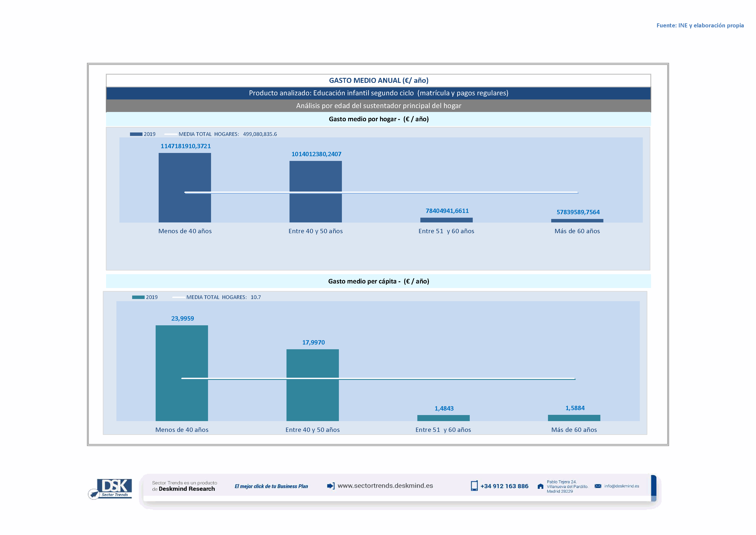
Task: Open the www.sectortrends.deskmind.es link
Action: click(x=385, y=486)
